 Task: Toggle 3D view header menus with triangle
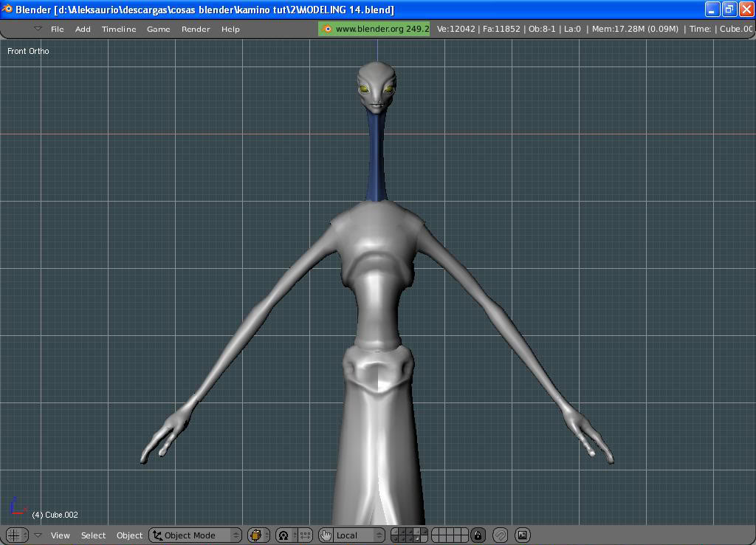point(38,535)
